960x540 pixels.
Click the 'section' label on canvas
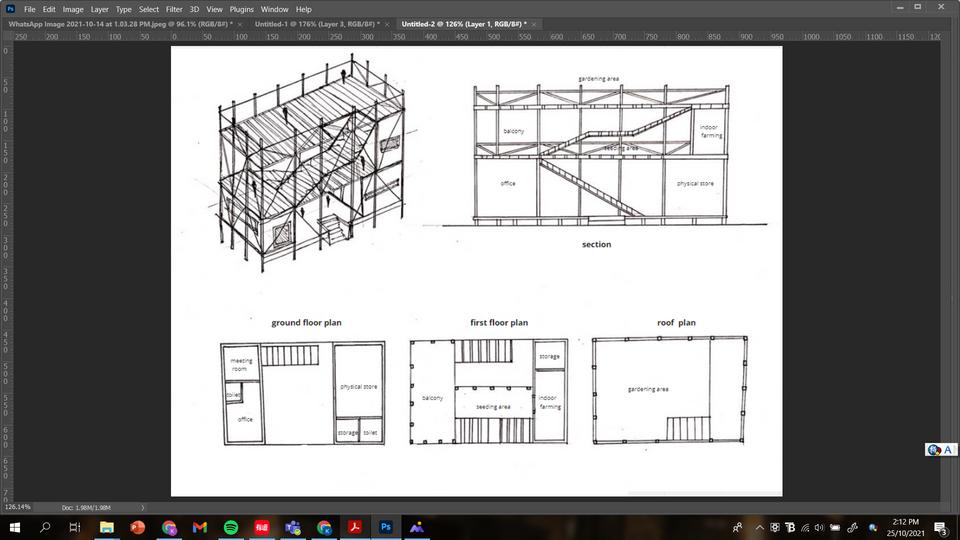tap(596, 244)
